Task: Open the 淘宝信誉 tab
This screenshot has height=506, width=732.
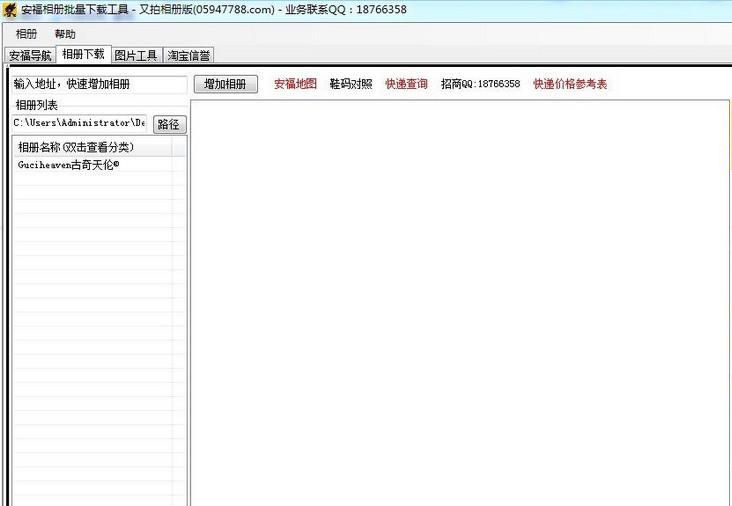Action: coord(188,56)
